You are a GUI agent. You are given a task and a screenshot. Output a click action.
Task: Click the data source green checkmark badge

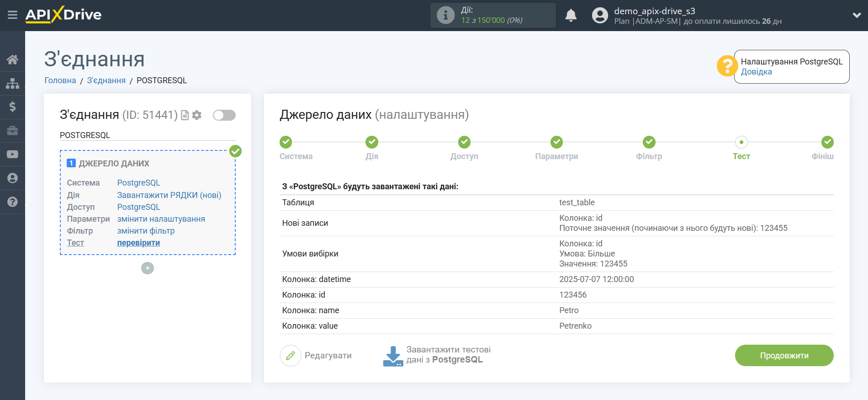(235, 151)
